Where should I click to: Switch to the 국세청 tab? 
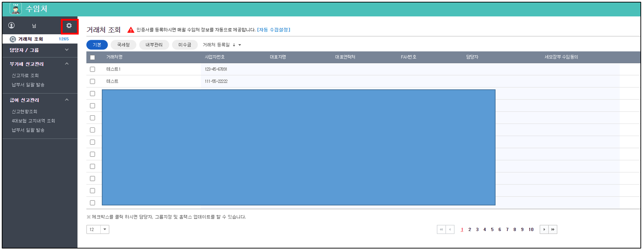(x=123, y=45)
